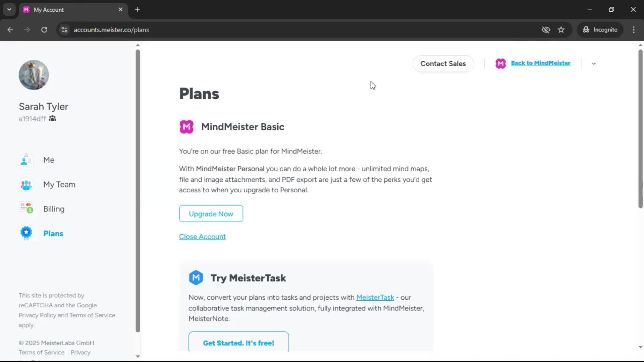The image size is (644, 362).
Task: Click the main page vertical scrollbar
Action: coord(640,129)
